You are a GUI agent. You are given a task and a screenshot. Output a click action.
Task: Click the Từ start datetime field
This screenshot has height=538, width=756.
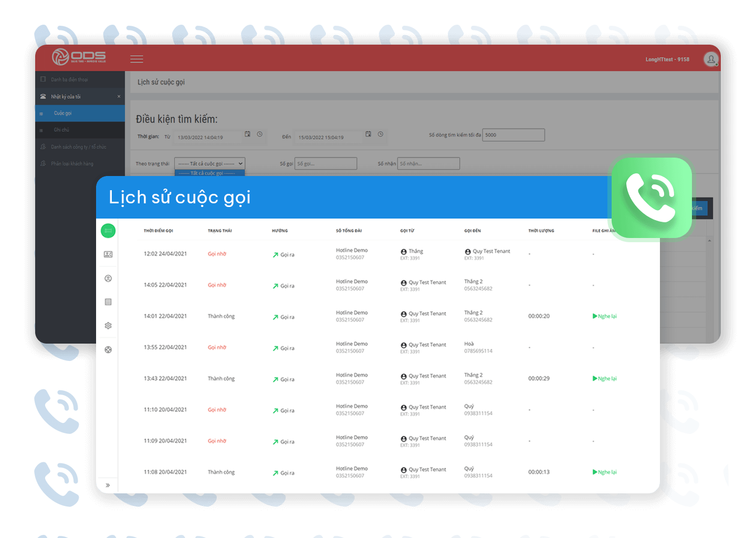click(x=208, y=137)
